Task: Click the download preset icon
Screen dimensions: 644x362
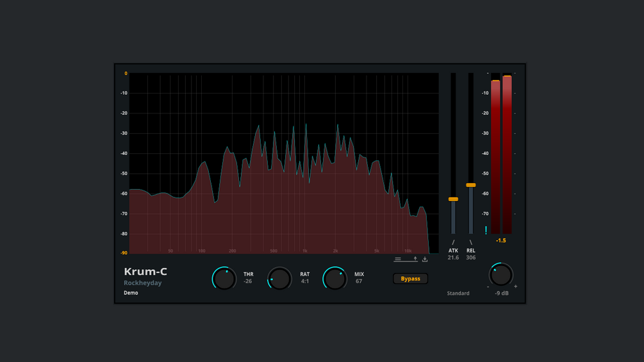Action: point(425,259)
